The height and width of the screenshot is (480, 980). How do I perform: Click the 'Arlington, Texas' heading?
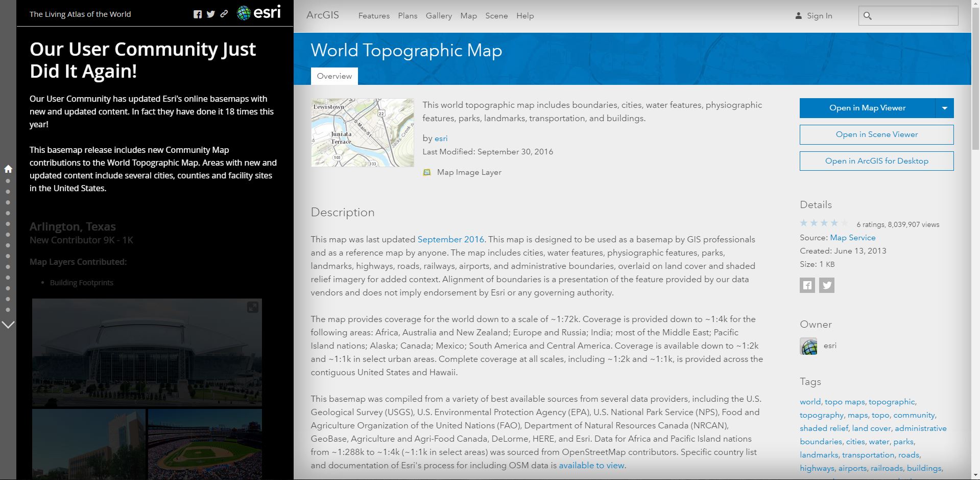pyautogui.click(x=73, y=226)
